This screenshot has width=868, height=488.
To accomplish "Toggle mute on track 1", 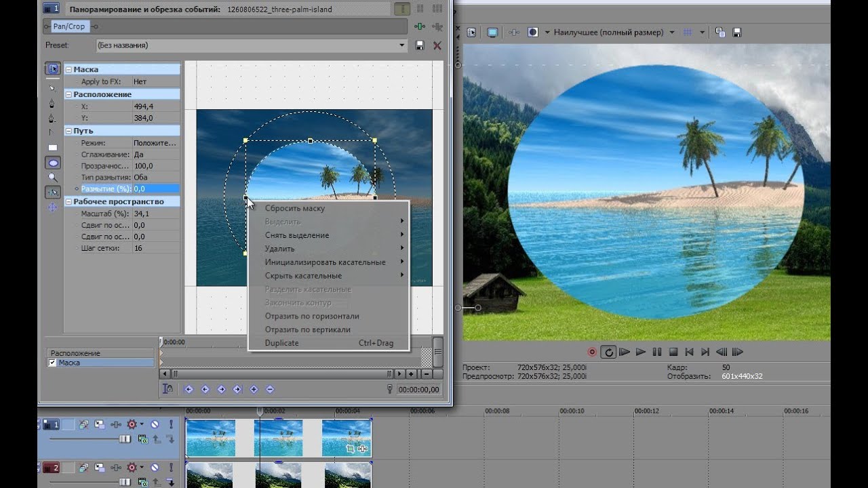I will point(155,424).
